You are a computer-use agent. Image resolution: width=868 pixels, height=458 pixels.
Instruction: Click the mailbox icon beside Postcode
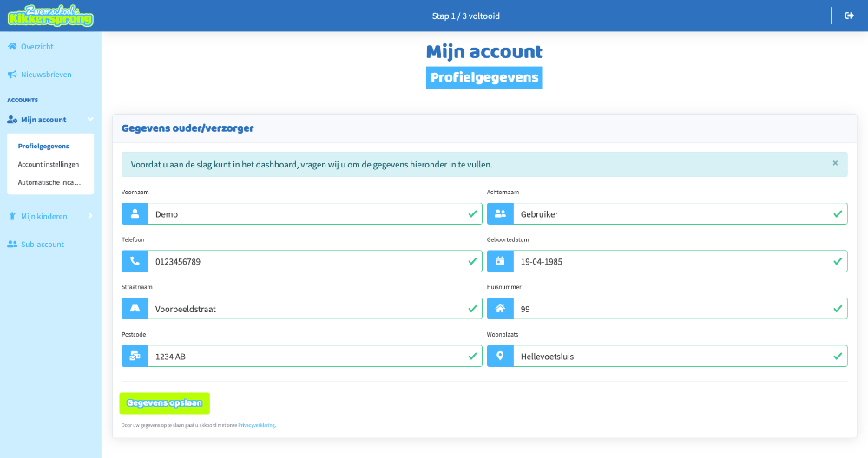coord(135,356)
